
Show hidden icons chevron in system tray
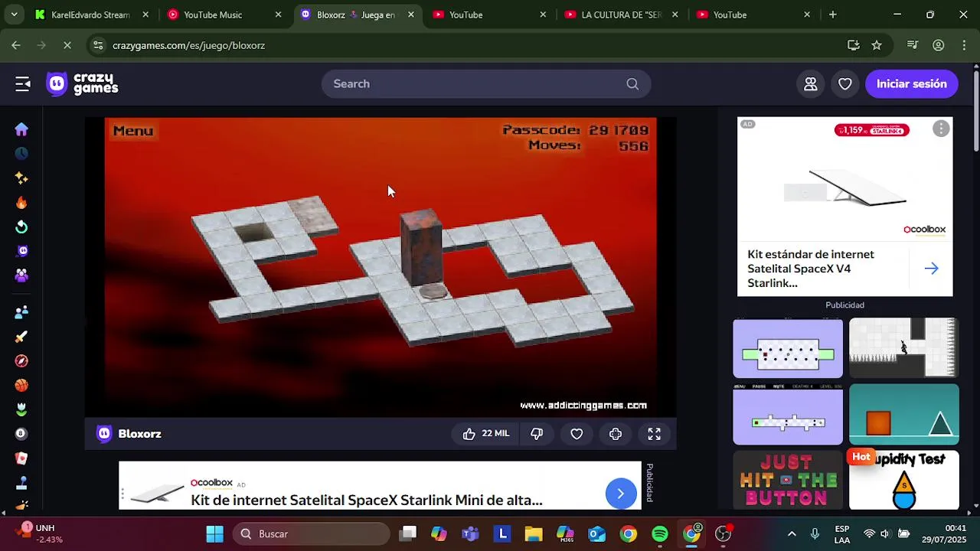tap(792, 534)
